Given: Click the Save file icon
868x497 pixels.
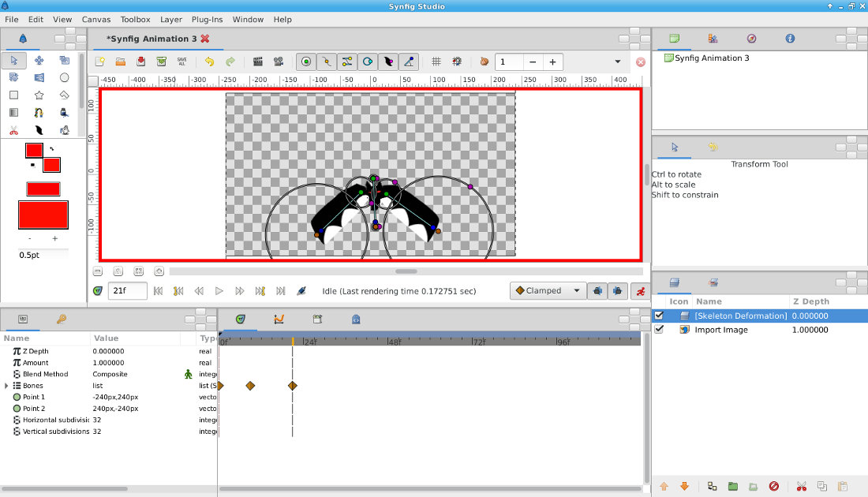Looking at the screenshot, I should pyautogui.click(x=140, y=62).
